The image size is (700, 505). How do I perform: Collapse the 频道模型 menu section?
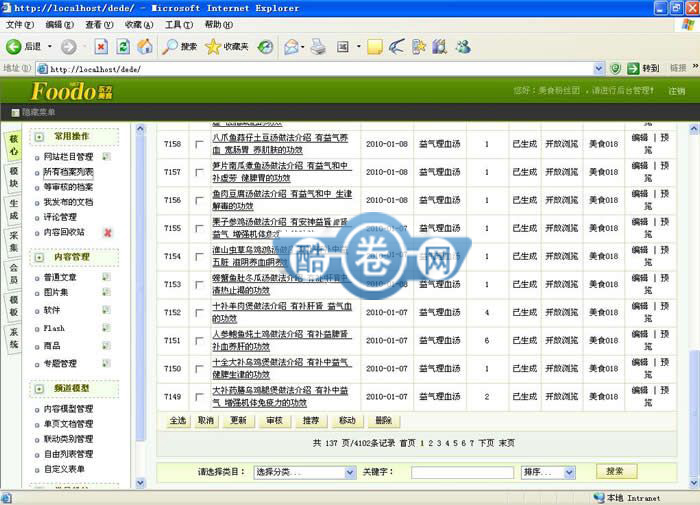[39, 388]
